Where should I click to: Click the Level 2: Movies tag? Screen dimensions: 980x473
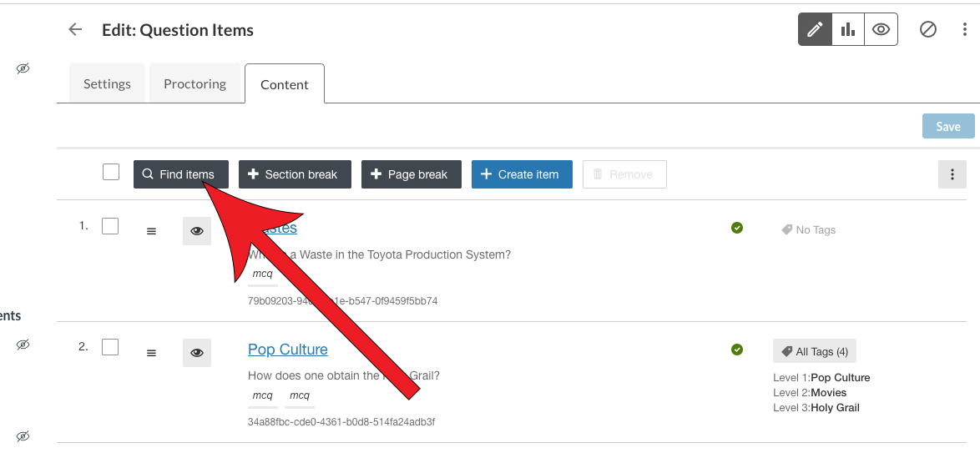click(x=810, y=392)
